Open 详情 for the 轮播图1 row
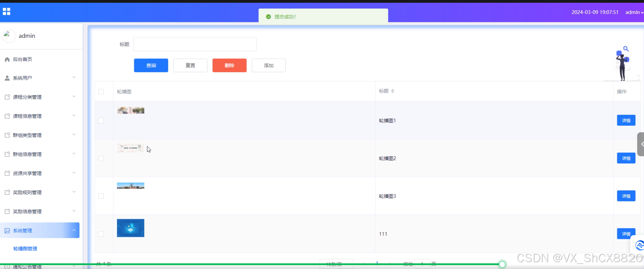This screenshot has height=269, width=644. click(626, 120)
